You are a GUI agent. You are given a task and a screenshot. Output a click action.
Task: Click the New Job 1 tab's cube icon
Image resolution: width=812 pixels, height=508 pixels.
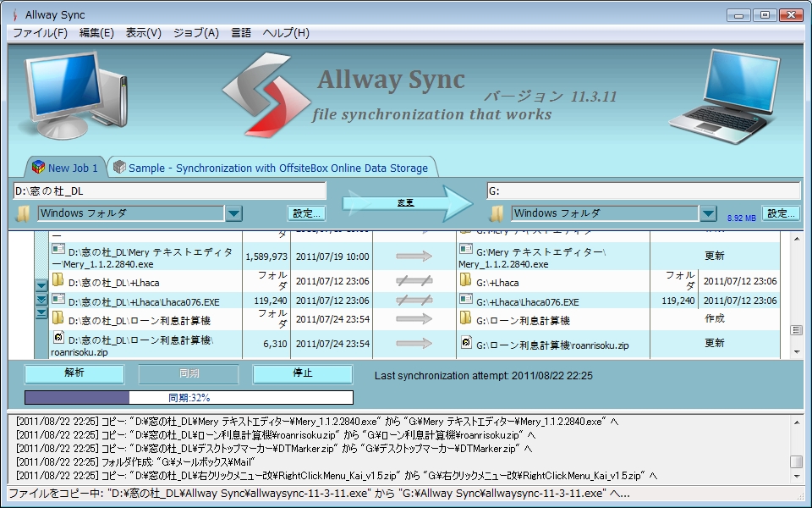[x=37, y=167]
